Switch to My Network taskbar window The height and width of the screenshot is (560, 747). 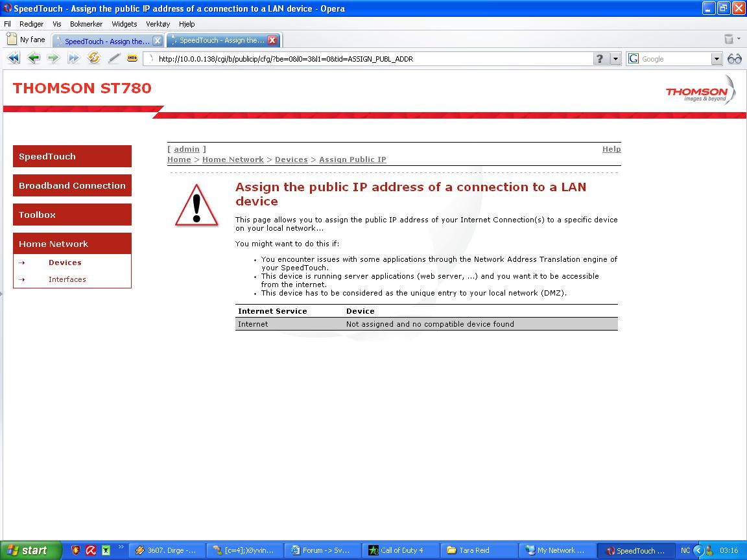557,550
